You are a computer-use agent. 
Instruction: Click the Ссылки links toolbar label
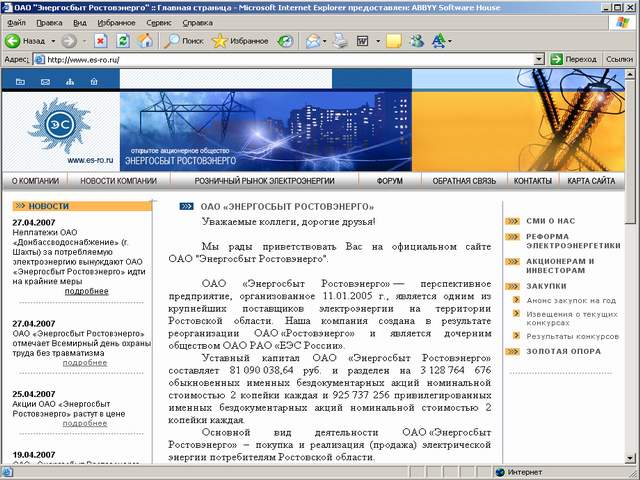click(x=619, y=60)
